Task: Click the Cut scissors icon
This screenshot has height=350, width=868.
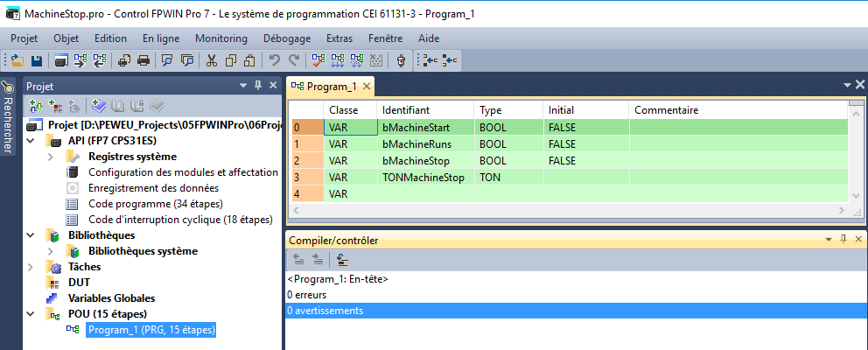Action: 211,60
